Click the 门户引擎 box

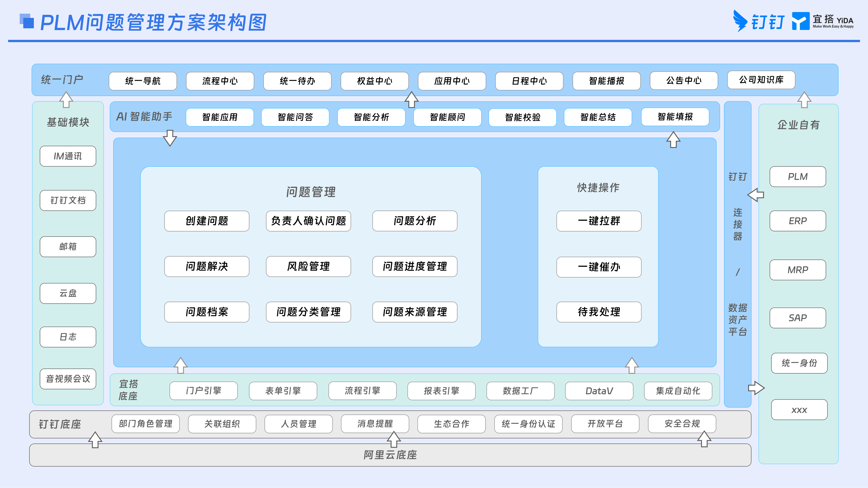tap(203, 391)
